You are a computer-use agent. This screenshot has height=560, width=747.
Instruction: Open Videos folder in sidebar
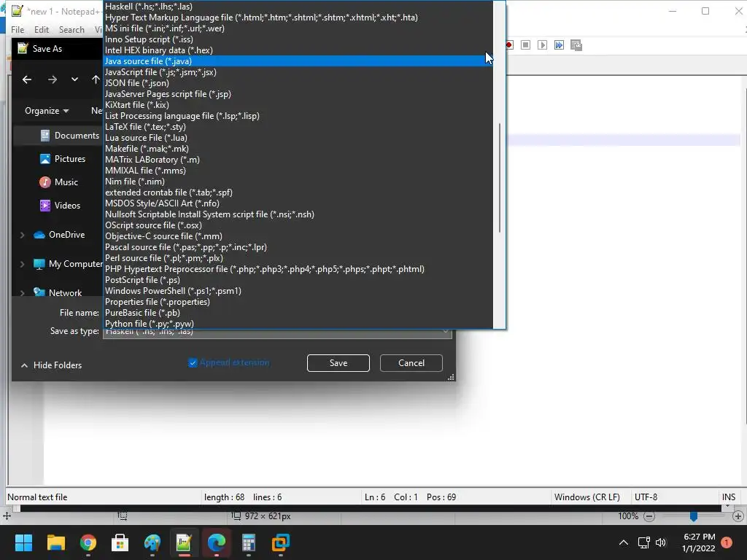coord(60,205)
